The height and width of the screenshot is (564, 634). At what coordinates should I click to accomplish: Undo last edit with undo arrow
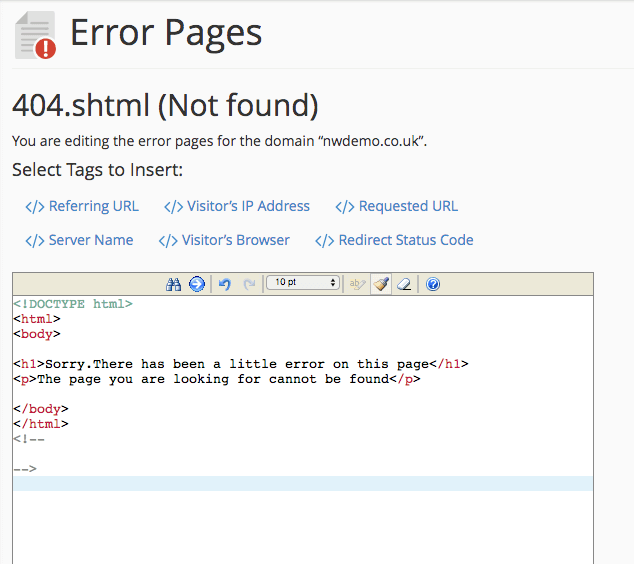(x=225, y=284)
